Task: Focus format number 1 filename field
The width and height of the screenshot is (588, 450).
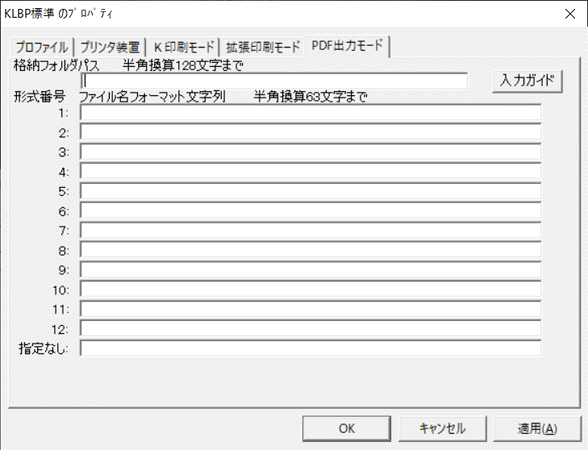Action: (x=310, y=112)
